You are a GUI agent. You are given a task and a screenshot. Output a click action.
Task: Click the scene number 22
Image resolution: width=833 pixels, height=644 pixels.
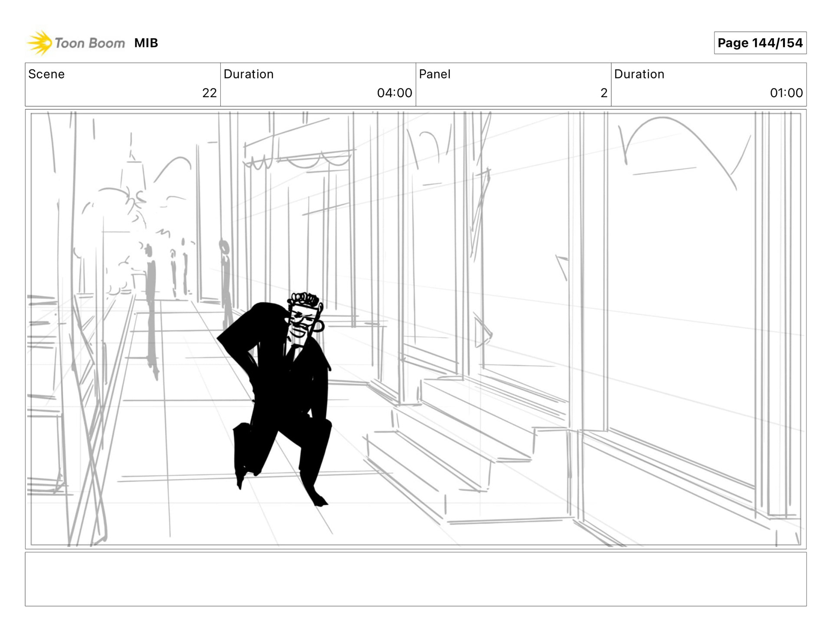(209, 93)
